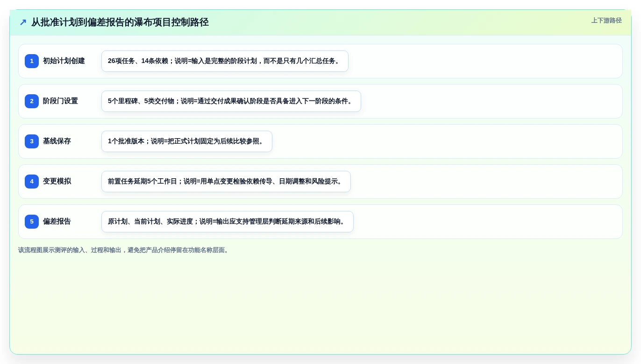Open the 26项任务、14条依赖 description box
Screen dimensions: 641x364
click(x=225, y=61)
